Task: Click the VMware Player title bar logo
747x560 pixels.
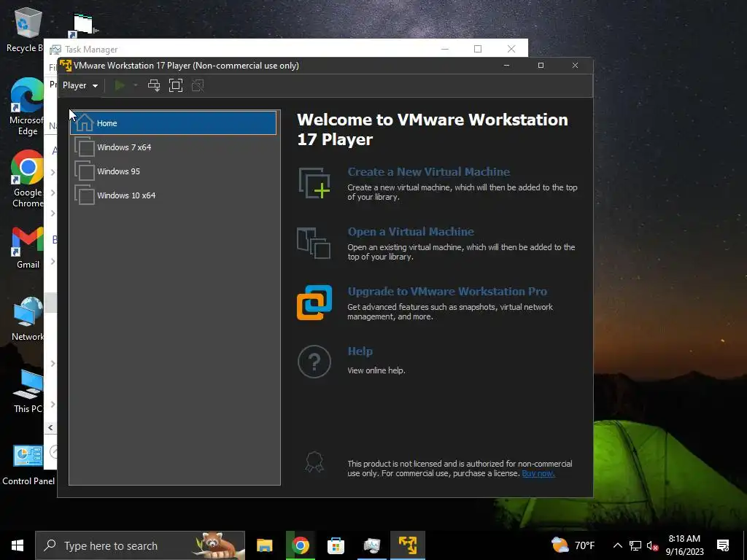Action: (65, 65)
